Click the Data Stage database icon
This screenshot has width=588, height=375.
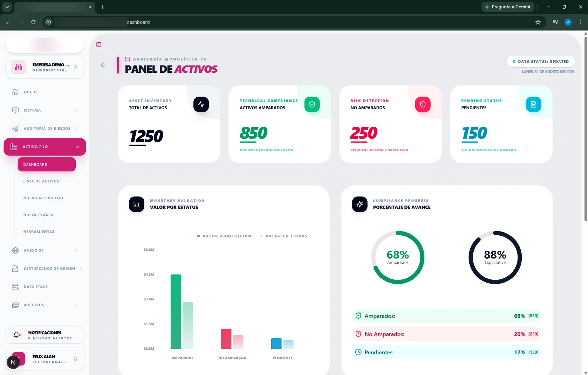(x=15, y=287)
